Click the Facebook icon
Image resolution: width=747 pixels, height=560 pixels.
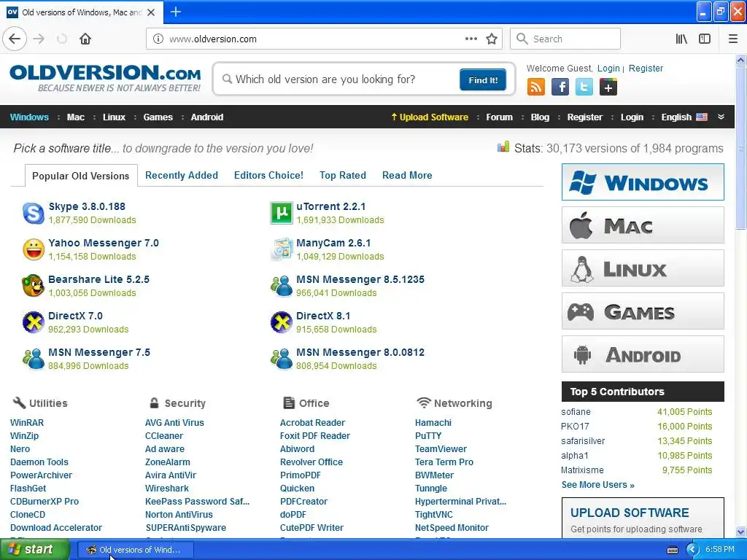point(560,87)
